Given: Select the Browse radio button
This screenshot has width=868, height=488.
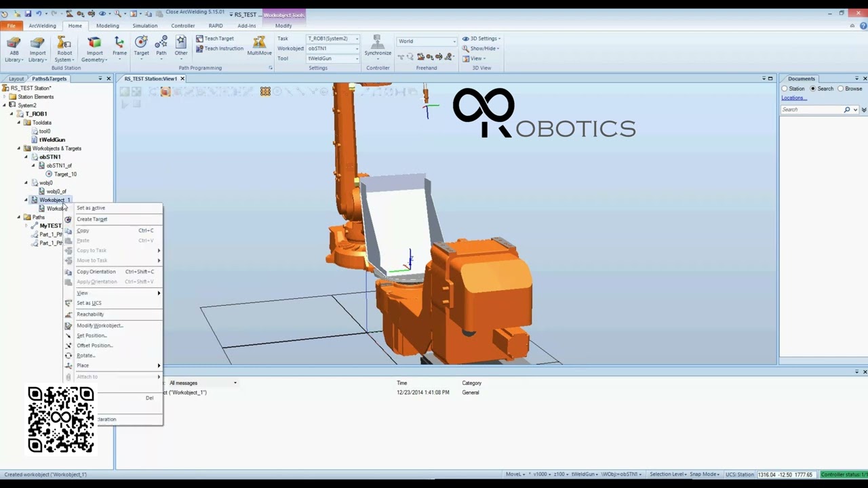Looking at the screenshot, I should click(x=841, y=89).
